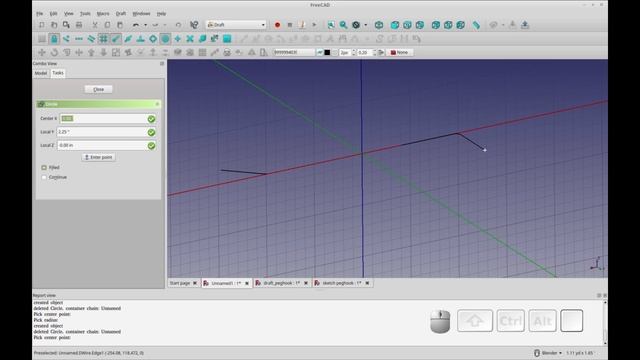Click the line width stepper arrows
The height and width of the screenshot is (360, 640).
coord(353,52)
